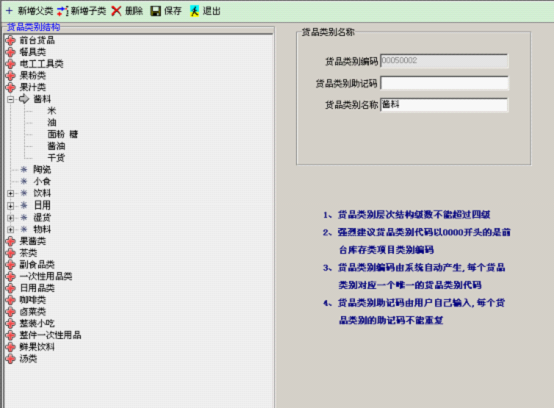
Task: Click the floppy disk 保存 icon
Action: click(x=155, y=11)
